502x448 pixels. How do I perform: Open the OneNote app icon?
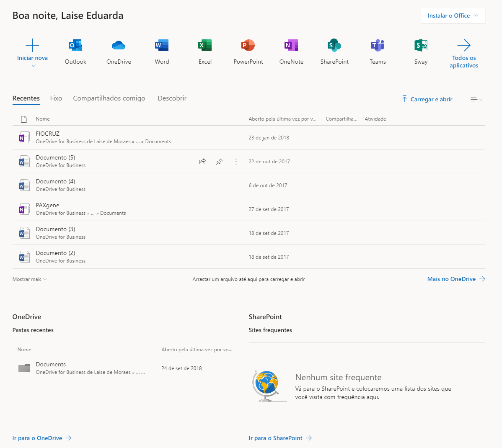click(x=291, y=46)
